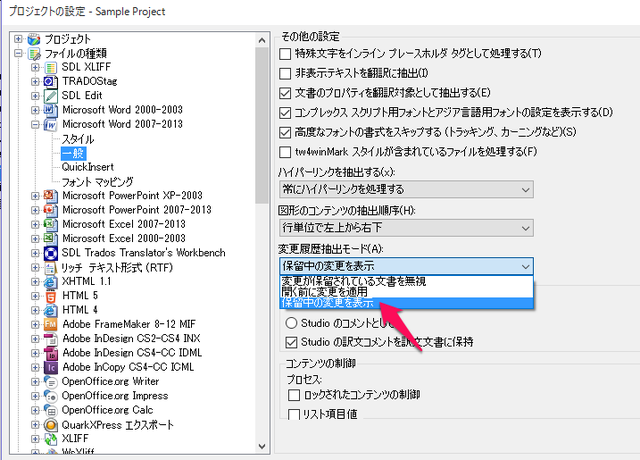This screenshot has width=640, height=460.
Task: Open the ハイパーリンクを抽出する dropdown
Action: [406, 190]
